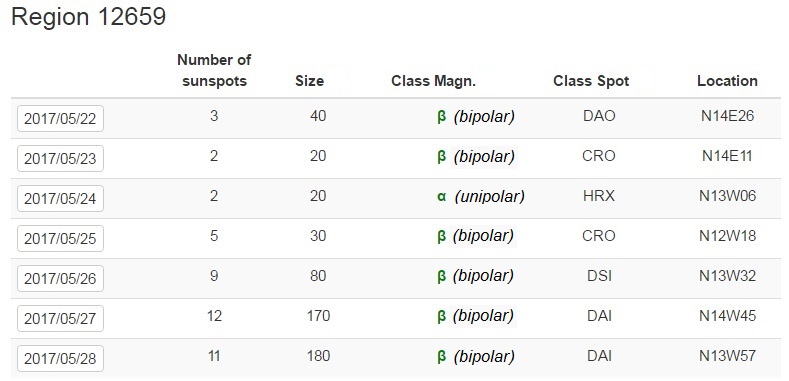The width and height of the screenshot is (789, 381).
Task: Select the beta symbol in the 2017/05/28 row
Action: (x=441, y=357)
